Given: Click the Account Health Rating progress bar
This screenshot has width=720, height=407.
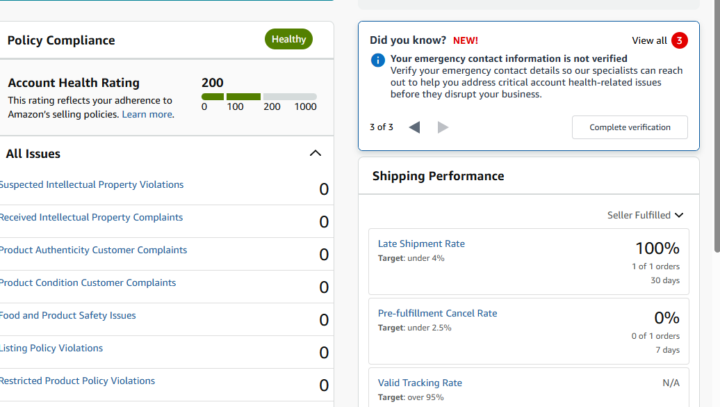Looking at the screenshot, I should click(259, 96).
